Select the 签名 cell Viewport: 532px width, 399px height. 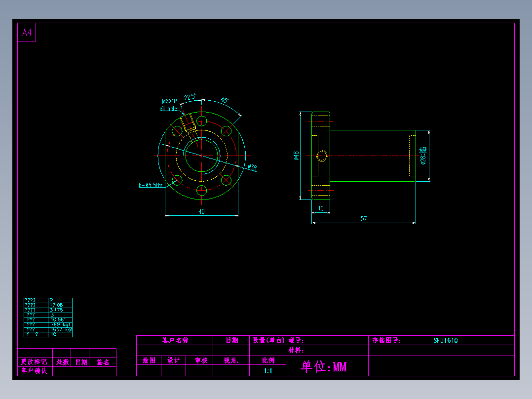click(103, 362)
